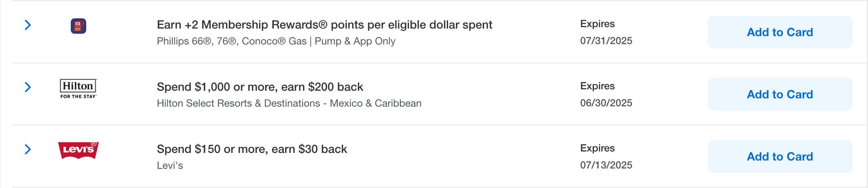Click the Hilton Select Resorts & Destinations subtitle

point(289,103)
